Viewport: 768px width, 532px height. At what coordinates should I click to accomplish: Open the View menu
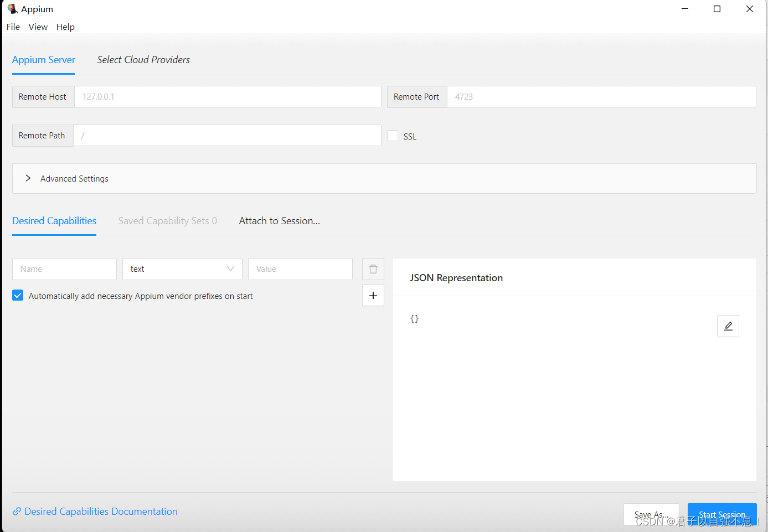38,27
